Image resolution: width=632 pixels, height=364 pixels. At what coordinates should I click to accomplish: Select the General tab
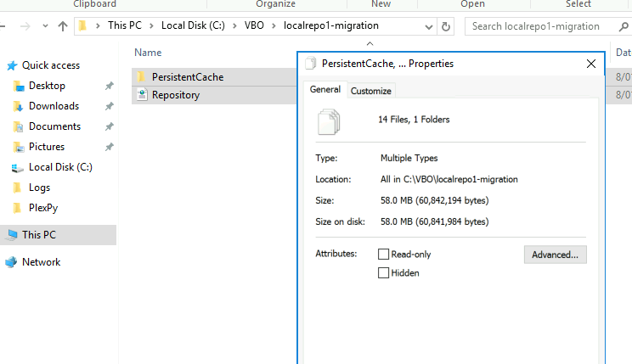(x=324, y=89)
